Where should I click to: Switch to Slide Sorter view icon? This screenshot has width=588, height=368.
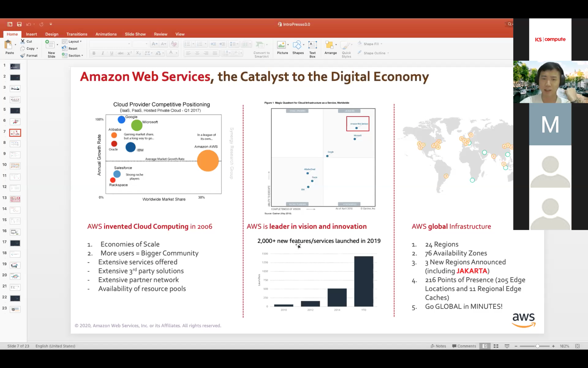496,346
